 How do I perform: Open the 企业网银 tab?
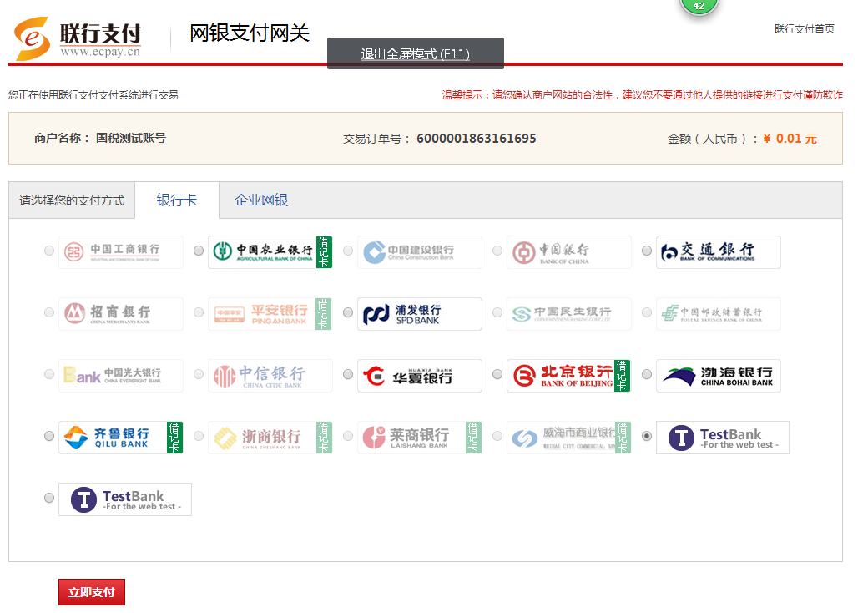click(x=261, y=200)
